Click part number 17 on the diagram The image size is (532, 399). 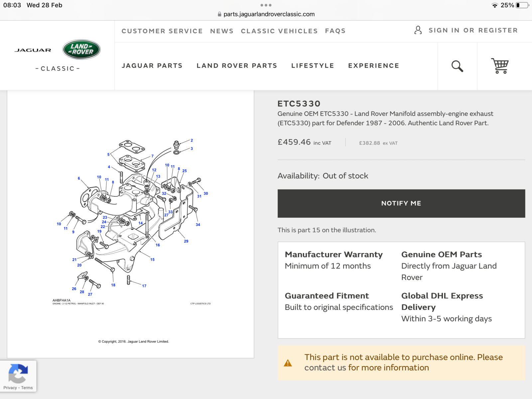pyautogui.click(x=144, y=286)
